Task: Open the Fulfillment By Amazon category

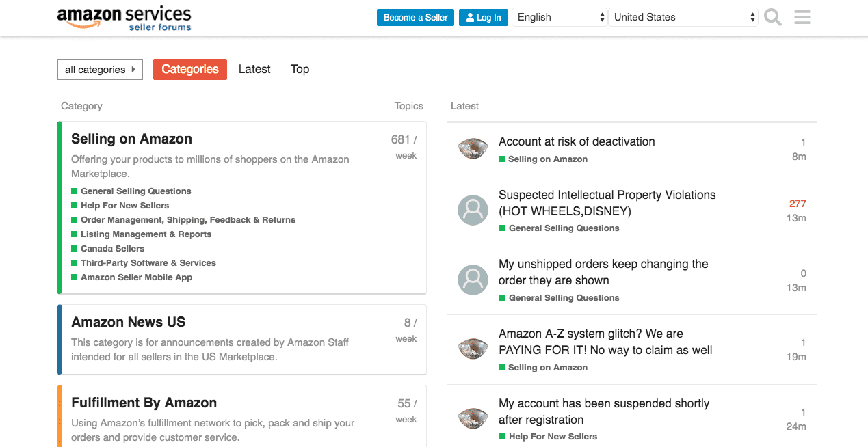Action: pos(144,403)
